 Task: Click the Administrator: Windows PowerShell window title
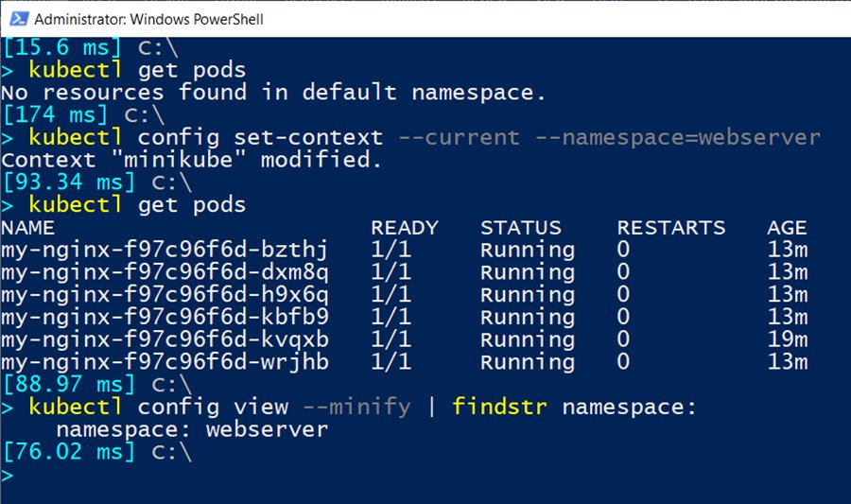pyautogui.click(x=148, y=19)
